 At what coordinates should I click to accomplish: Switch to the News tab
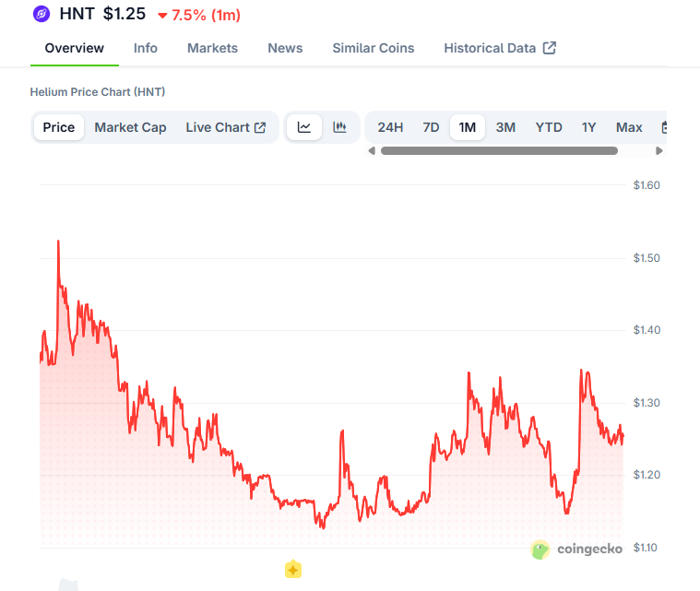[285, 48]
